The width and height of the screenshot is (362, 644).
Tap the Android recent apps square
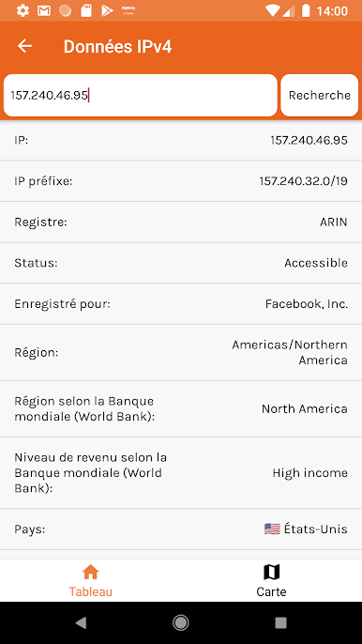point(280,623)
